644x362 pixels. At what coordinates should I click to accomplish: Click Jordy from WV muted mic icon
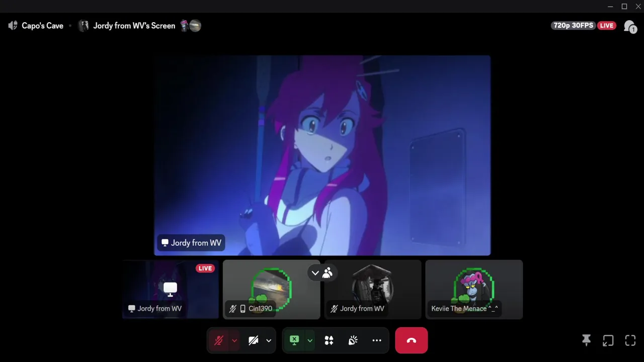[x=334, y=309]
